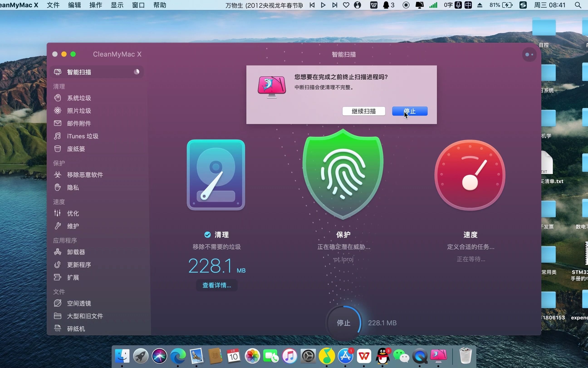This screenshot has width=588, height=368.
Task: Open the 窗口 menu
Action: (139, 5)
